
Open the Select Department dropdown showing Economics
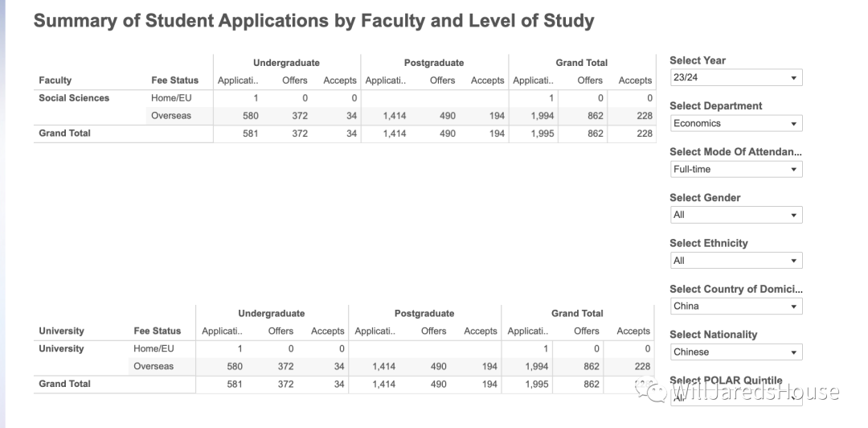point(735,123)
